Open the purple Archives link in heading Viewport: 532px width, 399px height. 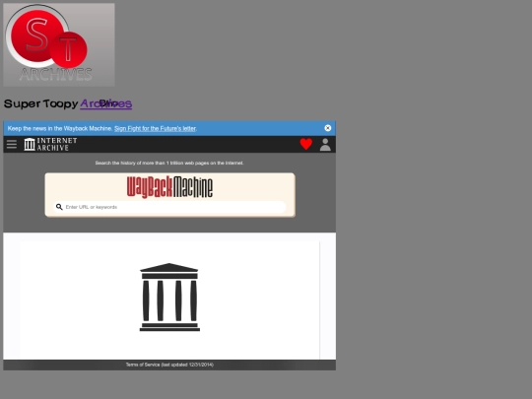105,103
